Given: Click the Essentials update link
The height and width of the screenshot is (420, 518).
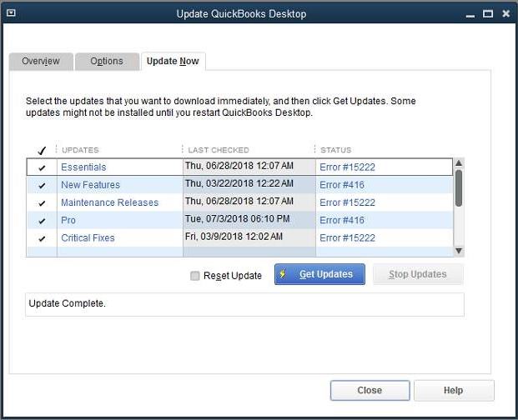Looking at the screenshot, I should pos(83,167).
